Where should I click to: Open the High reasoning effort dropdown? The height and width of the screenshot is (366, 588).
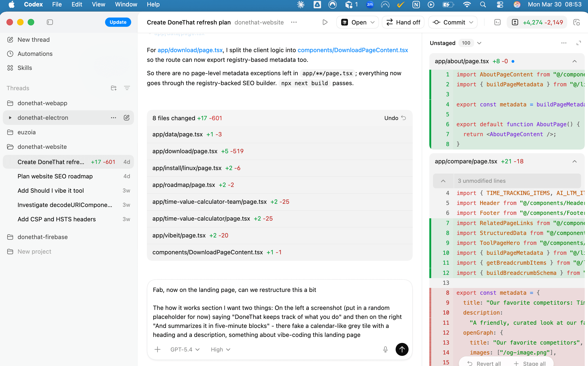pos(220,349)
